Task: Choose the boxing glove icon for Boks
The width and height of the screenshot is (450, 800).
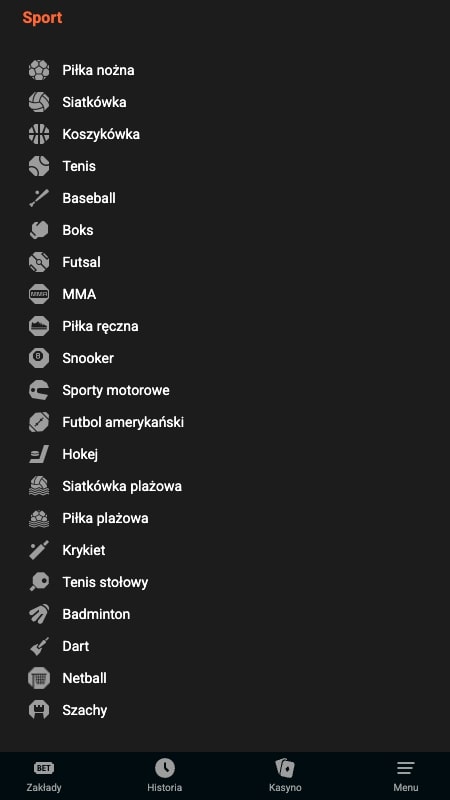Action: [39, 230]
